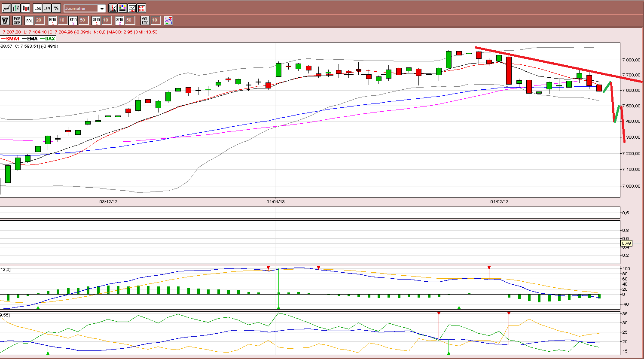The width and height of the screenshot is (644, 359).
Task: Click the trash bin clear icon
Action: pos(5,21)
